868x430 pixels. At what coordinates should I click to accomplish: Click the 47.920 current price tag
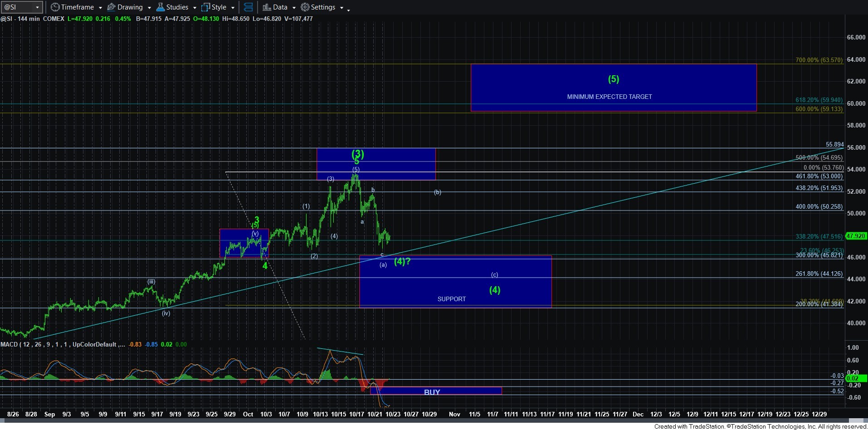[x=856, y=236]
